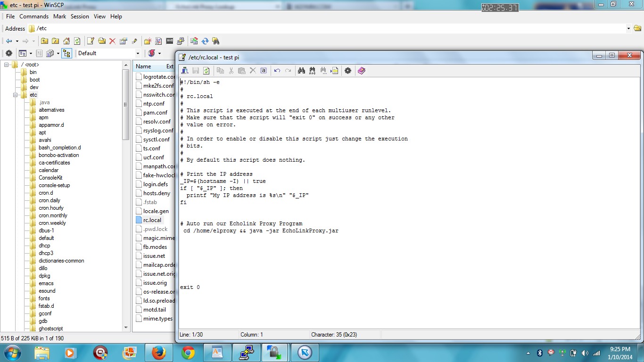Image resolution: width=644 pixels, height=362 pixels.
Task: Open the editor help book icon
Action: [362, 71]
